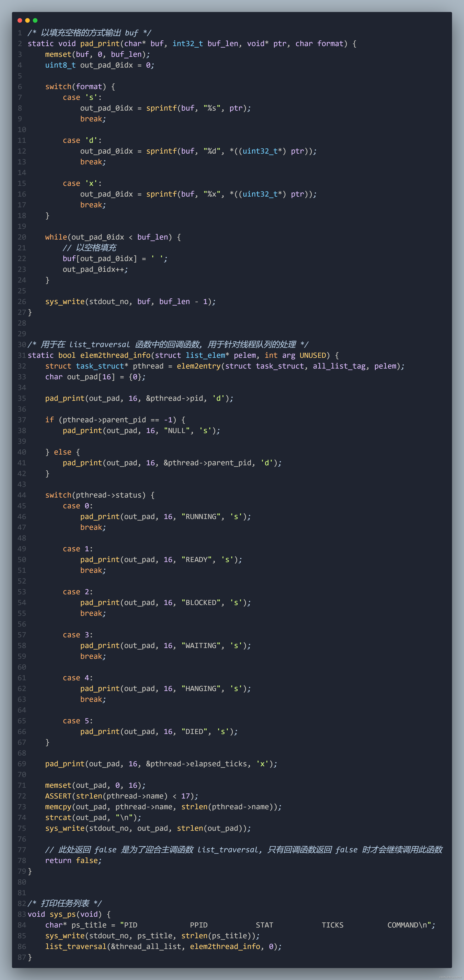Click the "case 'd':" label
464x980 pixels.
pos(82,140)
